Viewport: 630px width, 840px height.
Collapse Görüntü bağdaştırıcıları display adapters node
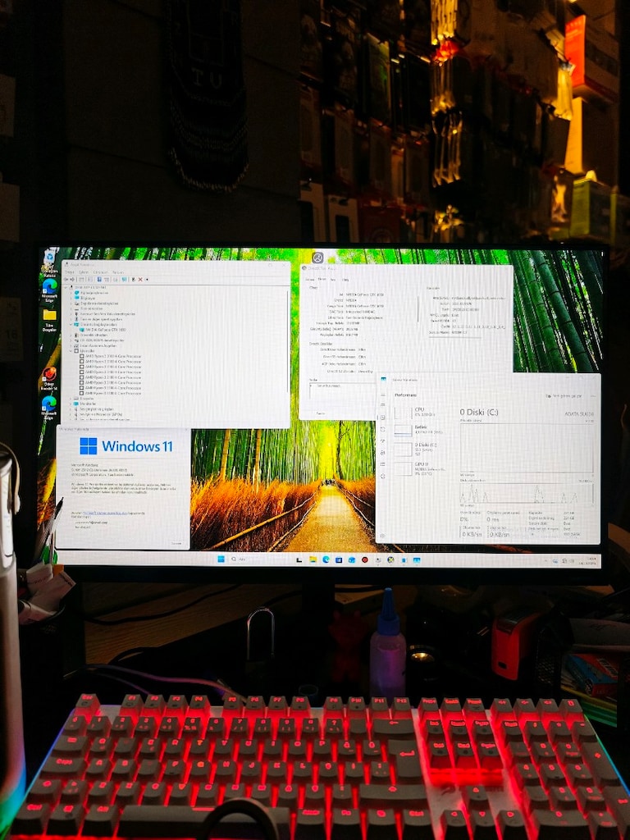pos(71,325)
